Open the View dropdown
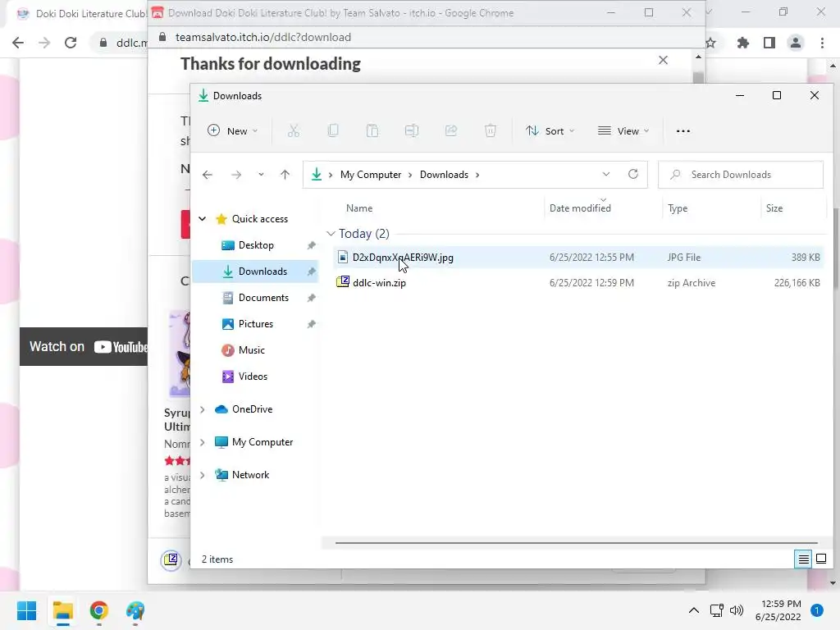The image size is (840, 630). click(623, 130)
